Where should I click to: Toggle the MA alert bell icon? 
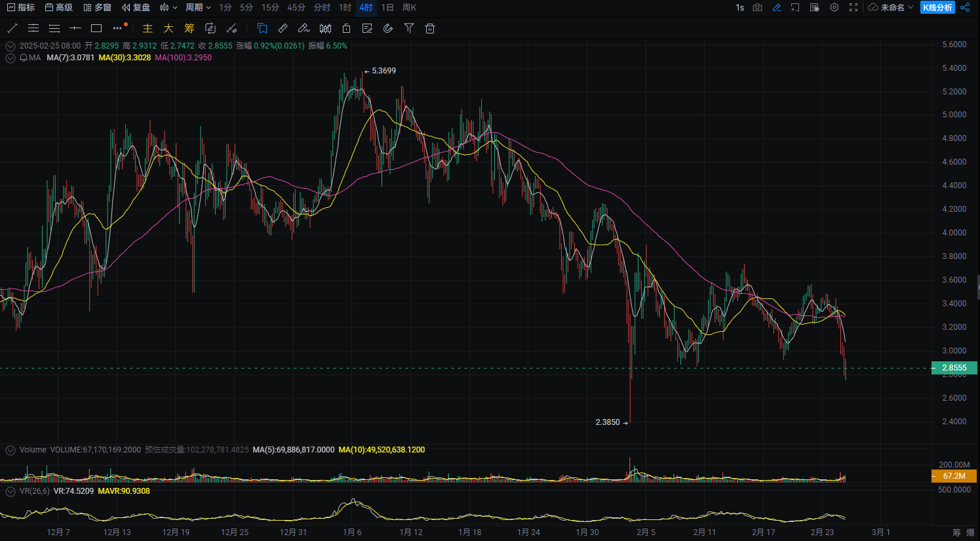point(24,58)
